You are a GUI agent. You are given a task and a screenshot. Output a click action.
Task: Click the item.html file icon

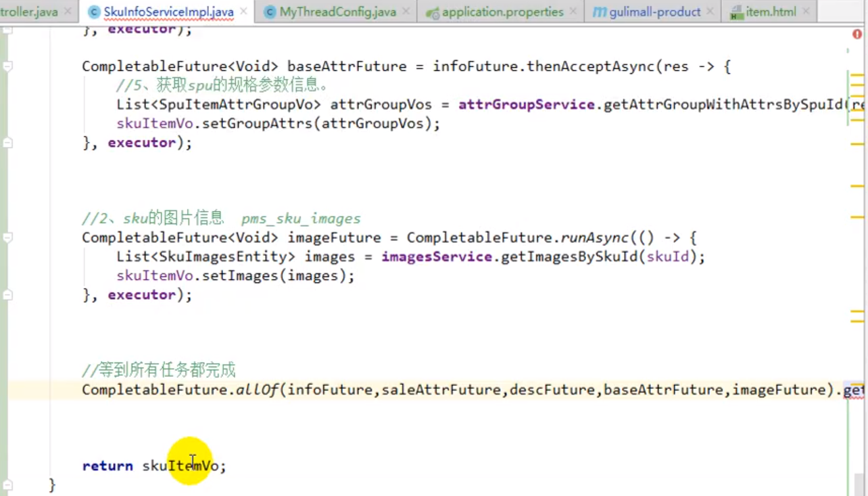pos(736,12)
